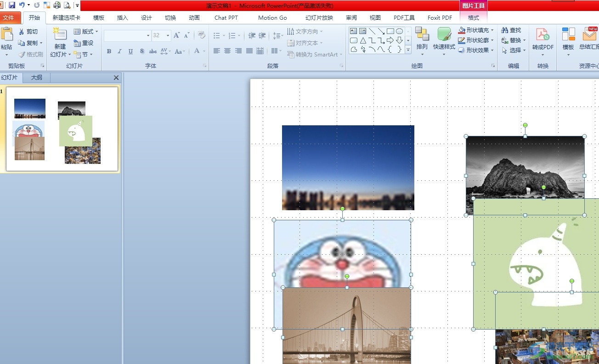Select the right arrow shape
This screenshot has width=599, height=364.
390,40
